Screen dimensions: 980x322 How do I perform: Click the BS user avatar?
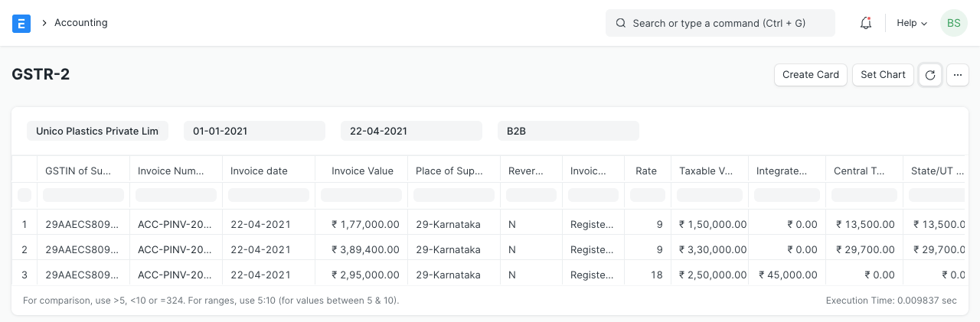tap(953, 23)
